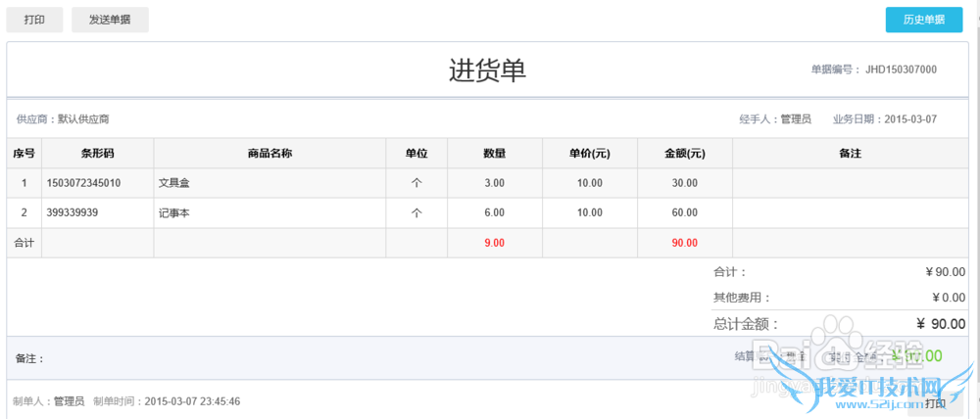Viewport: 980px width, 419px height.
Task: Select the 记事本 product row
Action: pyautogui.click(x=174, y=212)
